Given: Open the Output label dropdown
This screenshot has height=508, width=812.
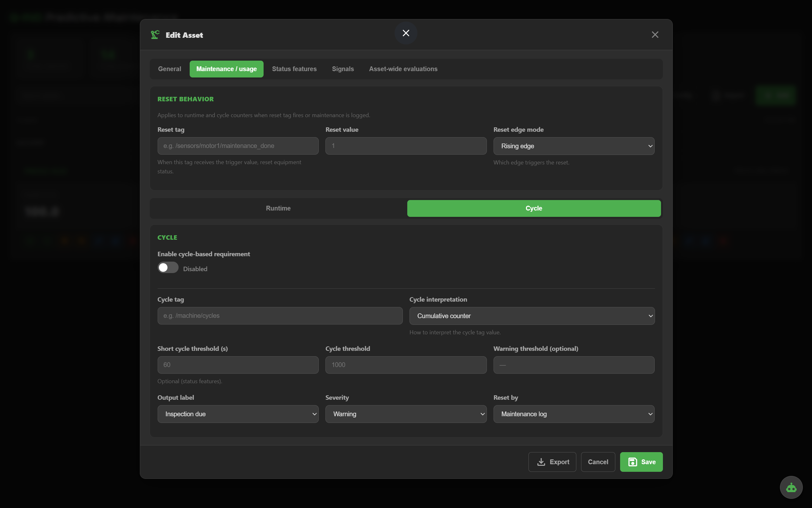Looking at the screenshot, I should coord(238,414).
